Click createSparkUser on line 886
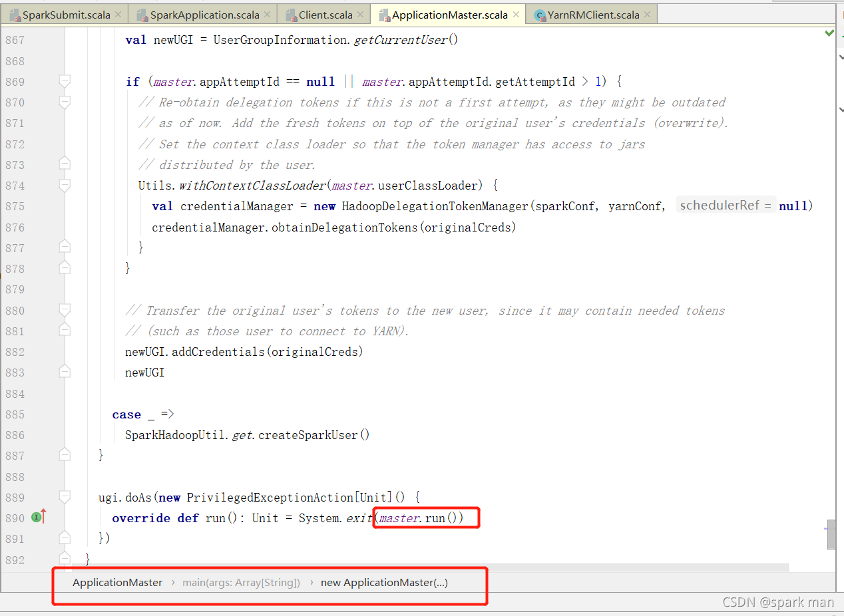This screenshot has width=844, height=616. [x=308, y=435]
